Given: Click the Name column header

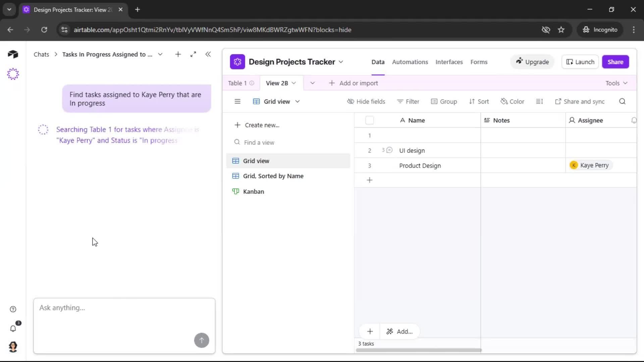Looking at the screenshot, I should [x=417, y=120].
